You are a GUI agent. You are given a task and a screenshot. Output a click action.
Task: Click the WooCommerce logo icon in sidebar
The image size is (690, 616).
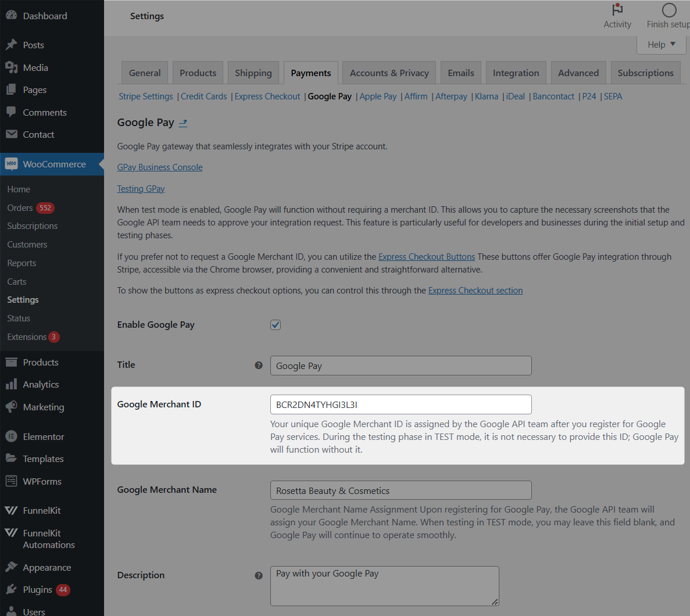point(11,164)
